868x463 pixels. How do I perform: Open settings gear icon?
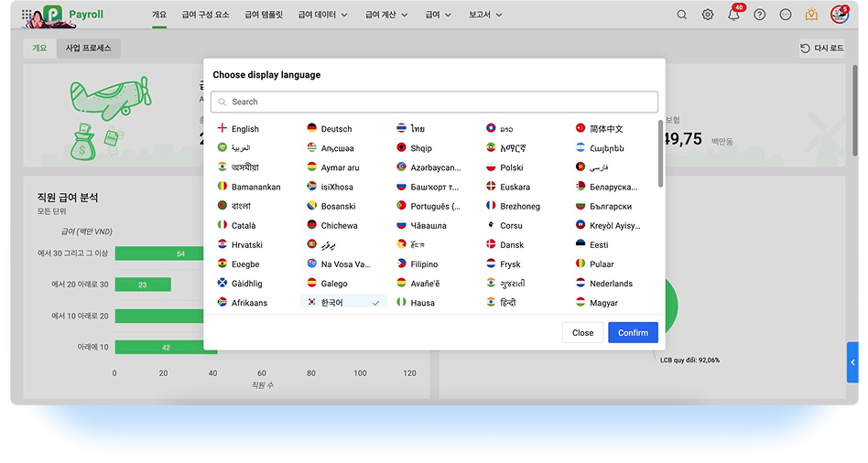pyautogui.click(x=708, y=15)
